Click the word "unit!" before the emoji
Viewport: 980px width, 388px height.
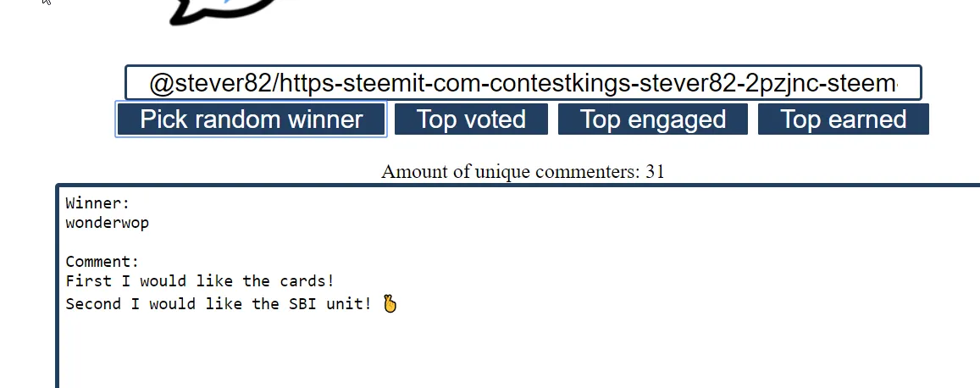coord(349,303)
